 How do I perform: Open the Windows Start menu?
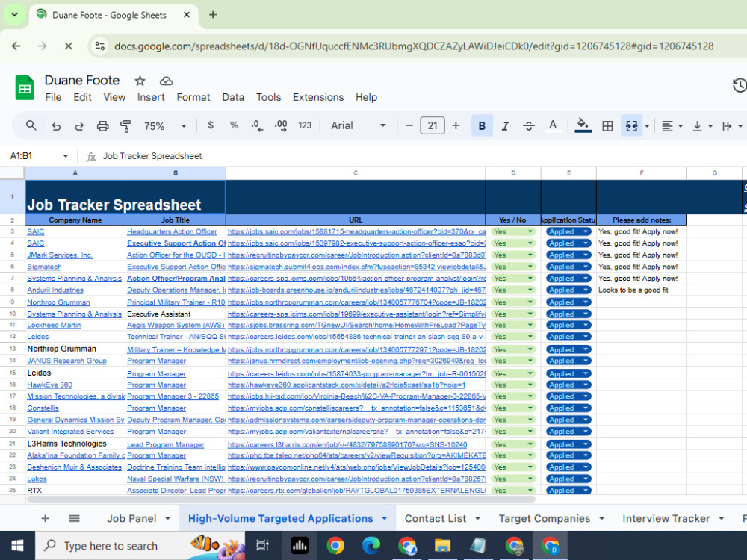coord(17,546)
